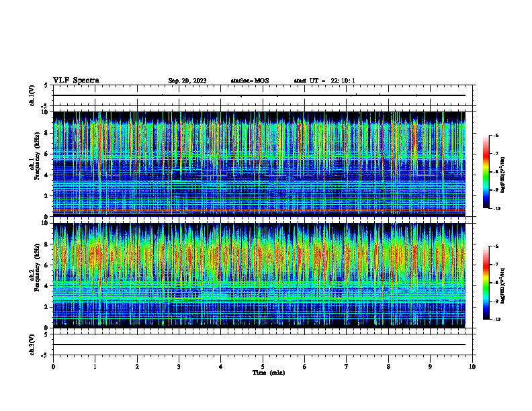The height and width of the screenshot is (411, 532).
Task: Click the "8" kHz tick on ch.2 frequency axis
Action: [46, 244]
